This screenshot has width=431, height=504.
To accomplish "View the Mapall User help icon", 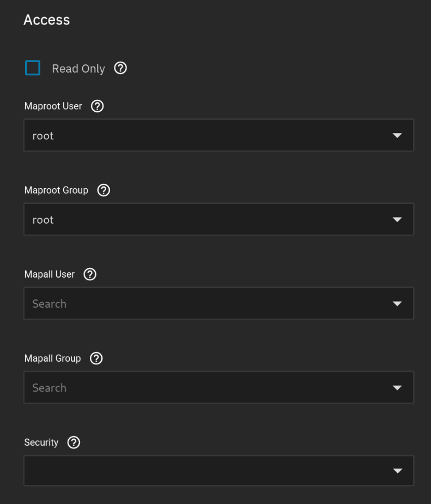I will pyautogui.click(x=90, y=274).
